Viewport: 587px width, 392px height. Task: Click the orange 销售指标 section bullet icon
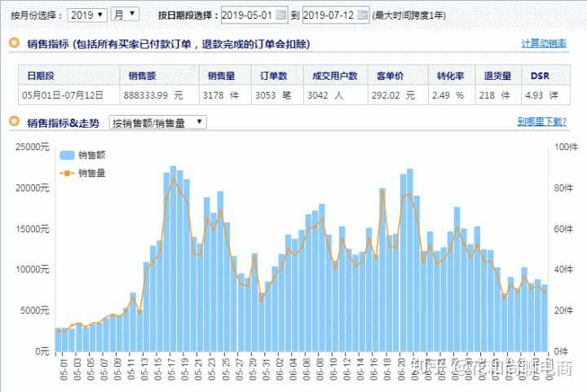tap(14, 43)
